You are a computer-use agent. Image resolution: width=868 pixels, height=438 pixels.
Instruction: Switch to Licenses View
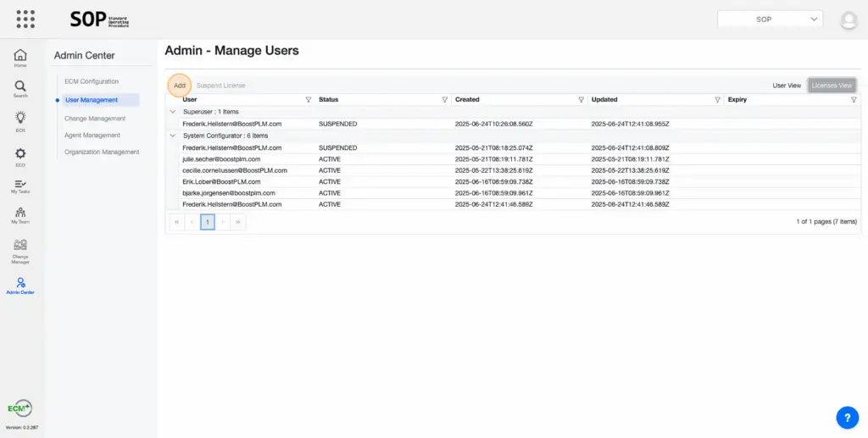[832, 86]
